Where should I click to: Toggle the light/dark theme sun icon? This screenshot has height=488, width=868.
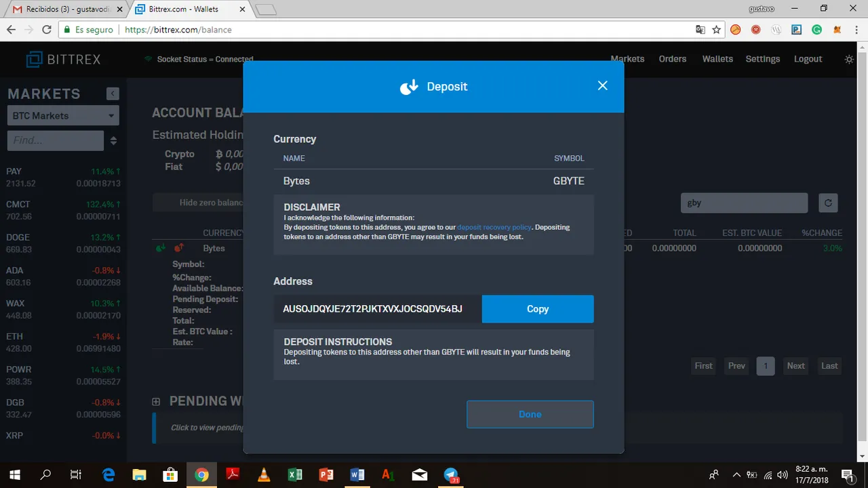(x=849, y=60)
